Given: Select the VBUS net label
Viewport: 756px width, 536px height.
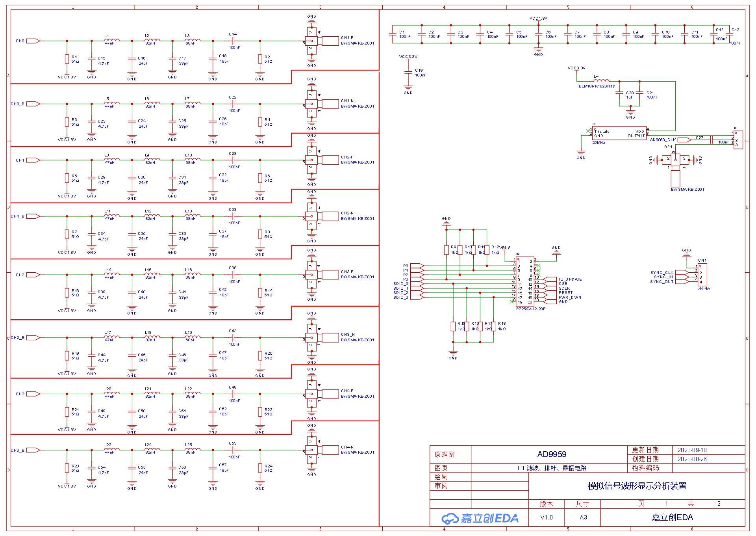Looking at the screenshot, I should click(x=506, y=248).
